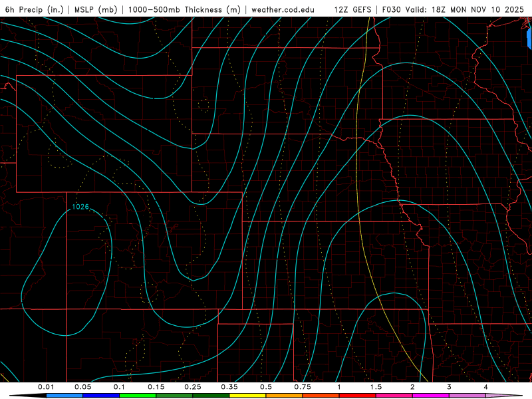The image size is (532, 399).
Task: Click the weather.cod.edu source text
Action: click(x=283, y=9)
